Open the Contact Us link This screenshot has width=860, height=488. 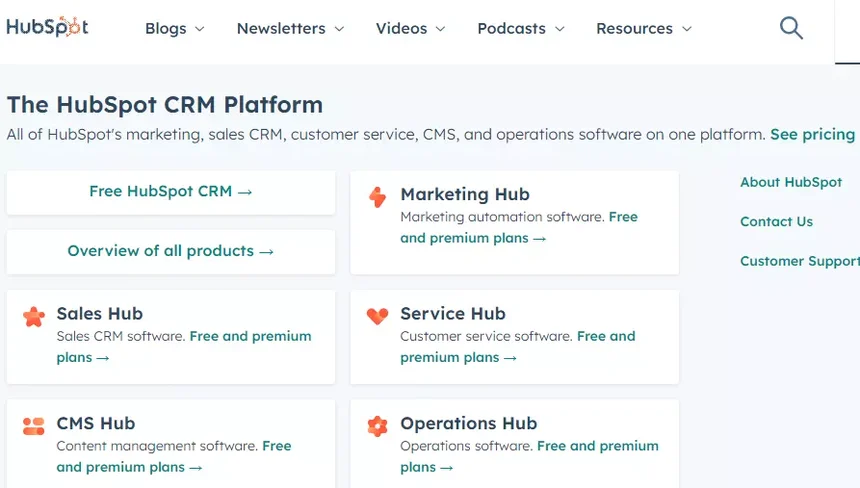776,222
